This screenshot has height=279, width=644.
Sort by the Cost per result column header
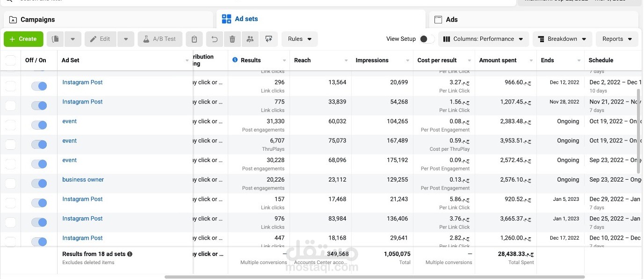tap(437, 60)
